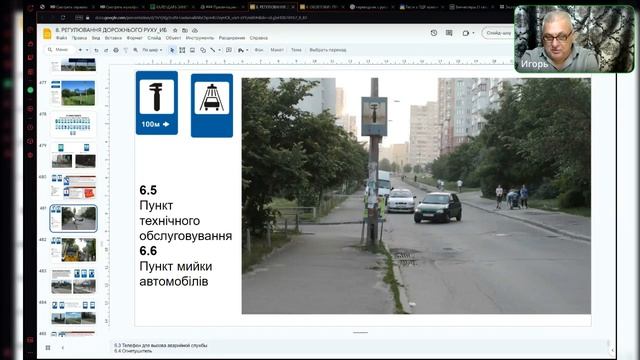Select slide thumbnail 478

[73, 125]
